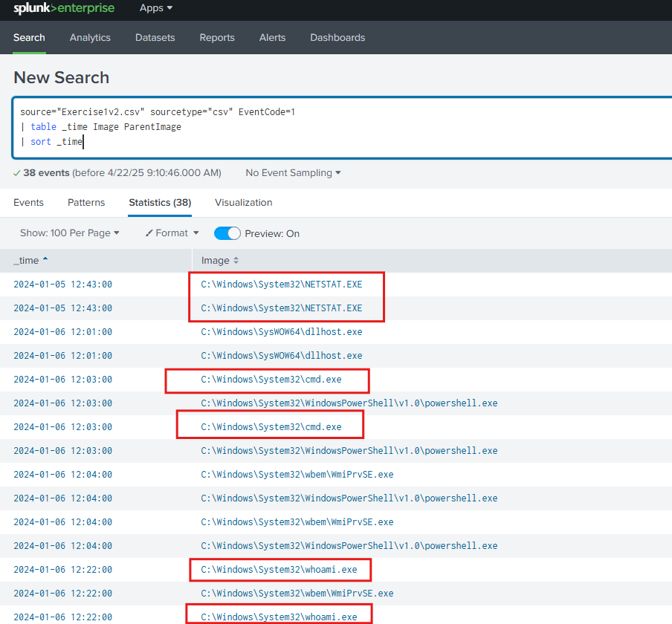Open the Apps dropdown menu
This screenshot has width=672, height=624.
pos(155,8)
